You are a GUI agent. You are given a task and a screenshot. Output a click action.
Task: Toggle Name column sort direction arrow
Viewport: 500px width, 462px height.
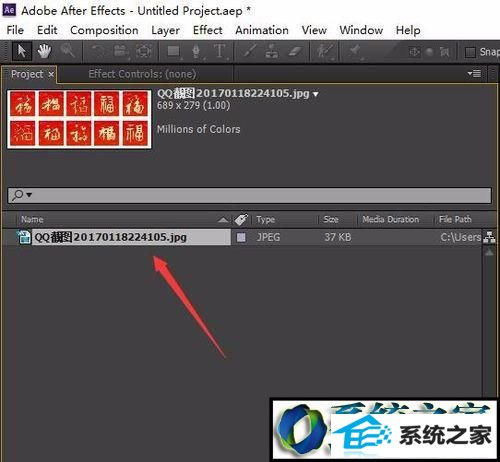click(223, 220)
